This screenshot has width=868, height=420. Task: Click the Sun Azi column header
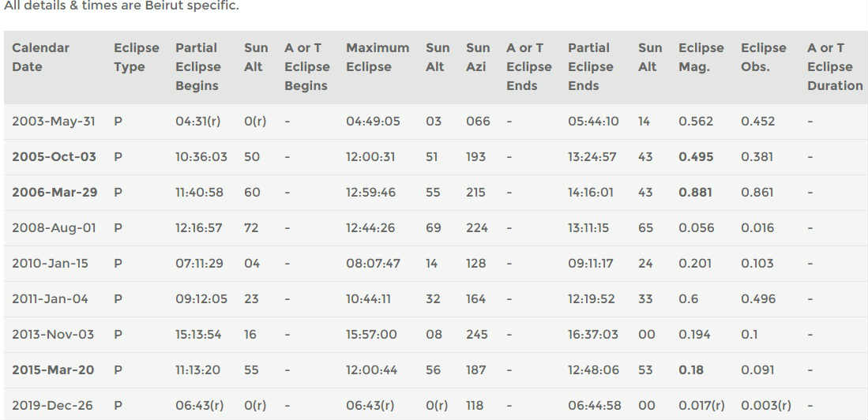(x=478, y=57)
